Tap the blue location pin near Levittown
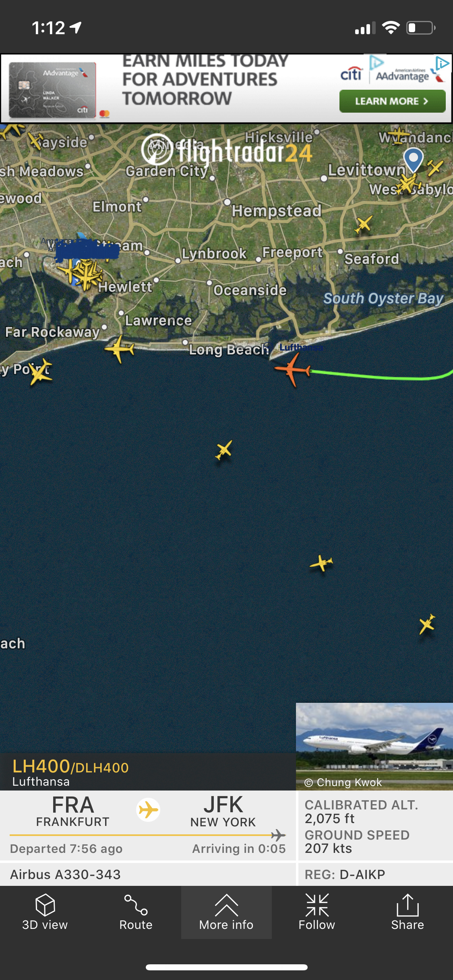453x980 pixels. click(x=414, y=160)
